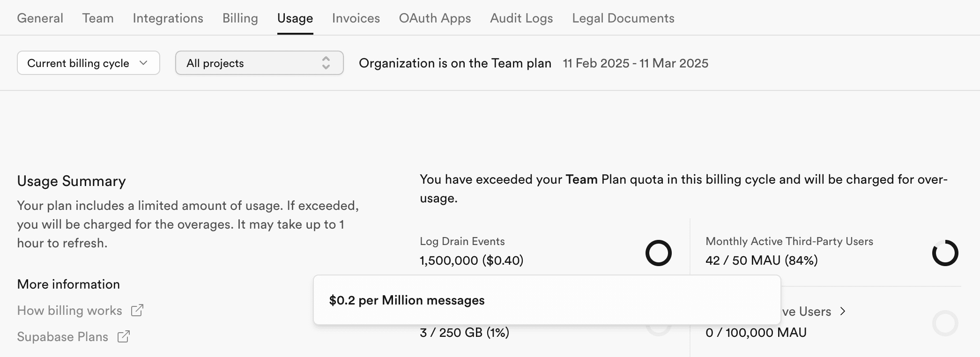
Task: Click chevron arrow beside Active Users heading
Action: [x=843, y=311]
